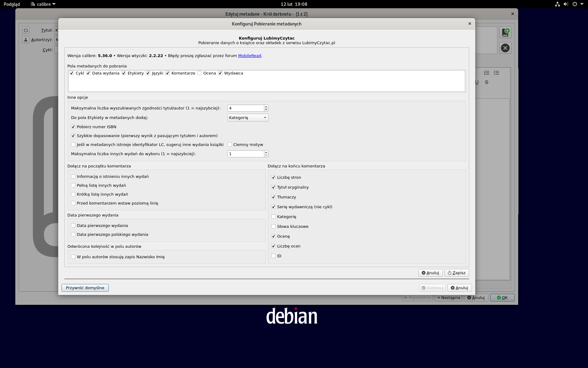
Task: Enable Słowa kluczowe checkbox
Action: coord(273,226)
